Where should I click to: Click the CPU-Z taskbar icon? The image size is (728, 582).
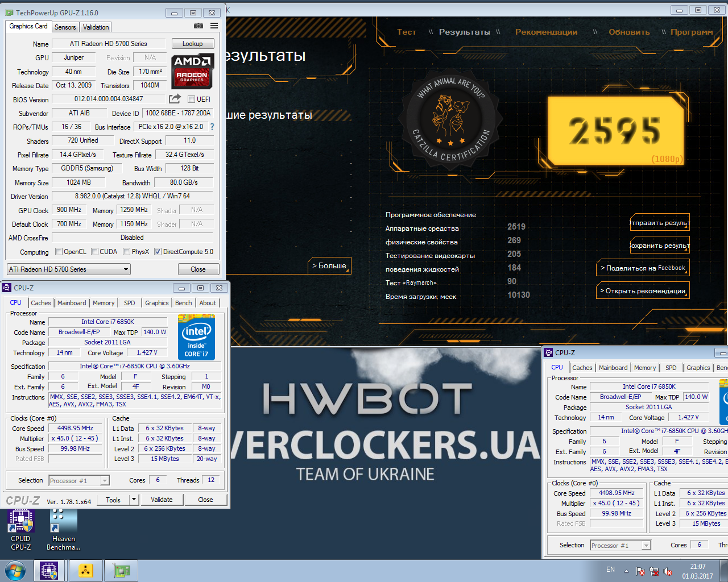(x=49, y=571)
